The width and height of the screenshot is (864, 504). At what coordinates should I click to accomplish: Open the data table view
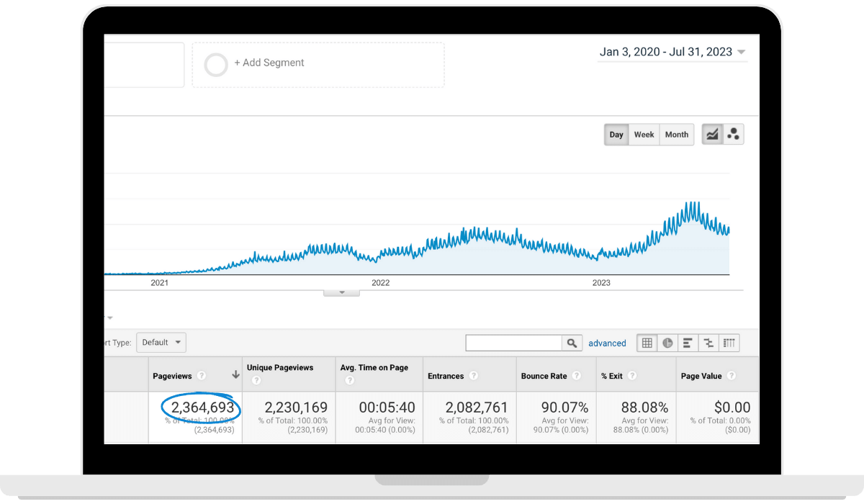pyautogui.click(x=647, y=343)
